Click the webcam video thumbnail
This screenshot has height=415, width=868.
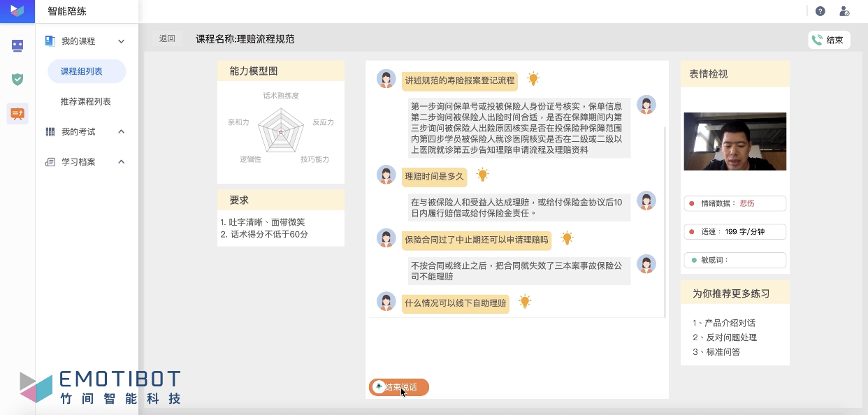point(735,141)
